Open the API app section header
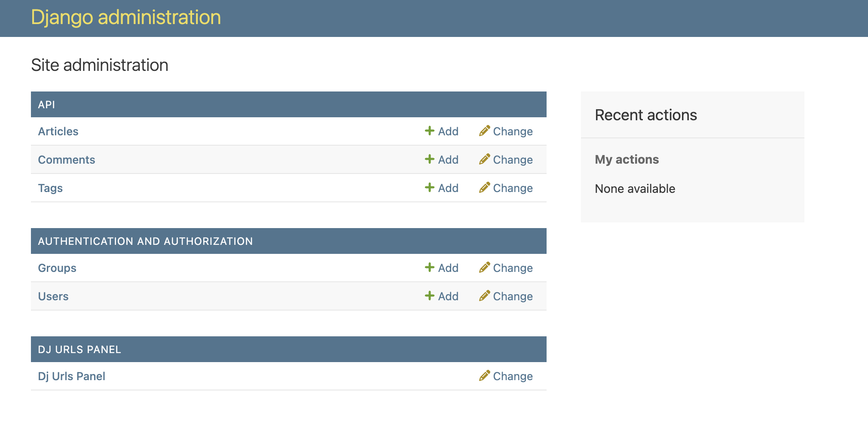The width and height of the screenshot is (868, 445). 46,105
